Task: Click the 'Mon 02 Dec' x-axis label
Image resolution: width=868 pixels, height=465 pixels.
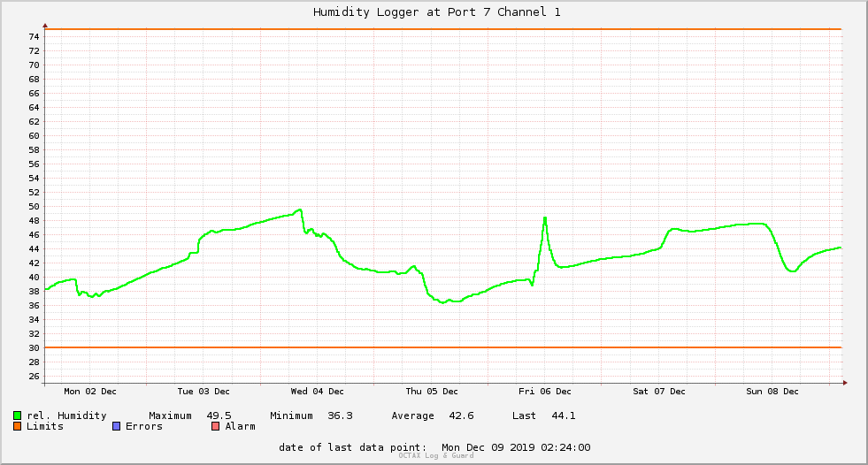Action: click(90, 392)
